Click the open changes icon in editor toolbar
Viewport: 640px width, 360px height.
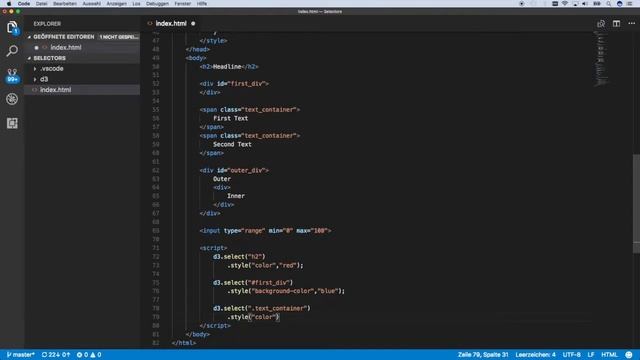[x=601, y=24]
